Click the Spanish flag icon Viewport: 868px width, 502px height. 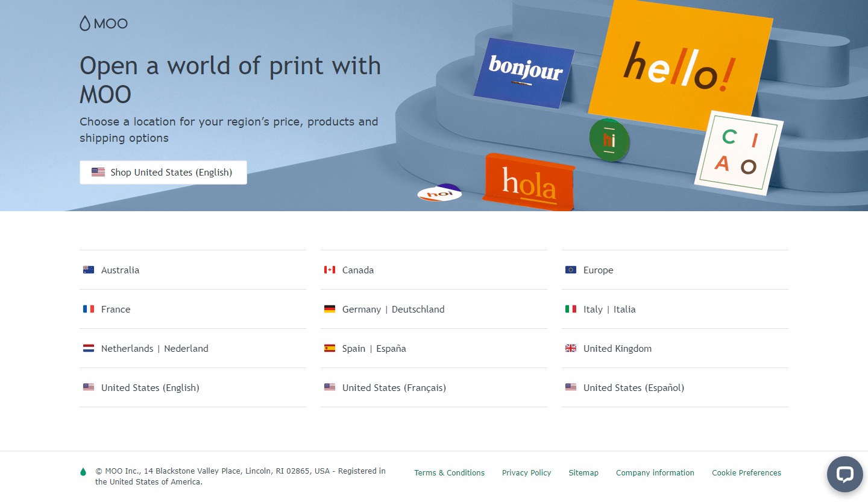coord(330,348)
